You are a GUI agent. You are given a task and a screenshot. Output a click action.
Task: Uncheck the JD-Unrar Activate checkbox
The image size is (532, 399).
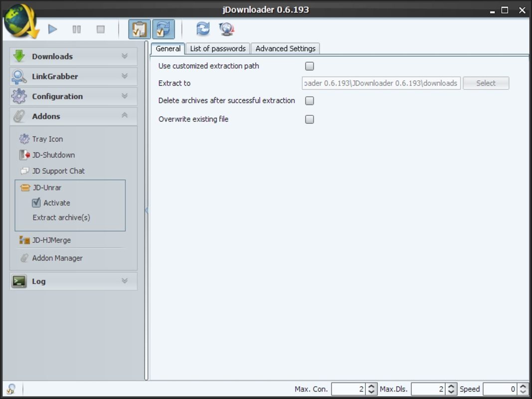point(36,202)
